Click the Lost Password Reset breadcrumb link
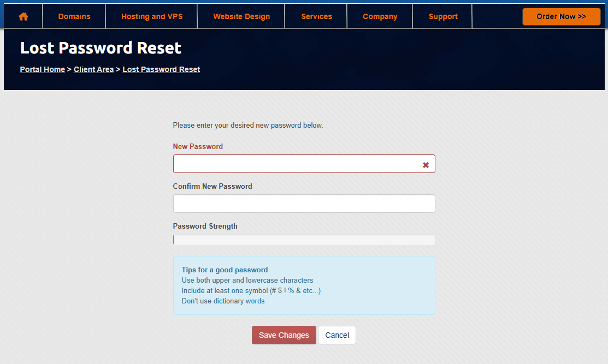This screenshot has height=364, width=608. [x=161, y=69]
